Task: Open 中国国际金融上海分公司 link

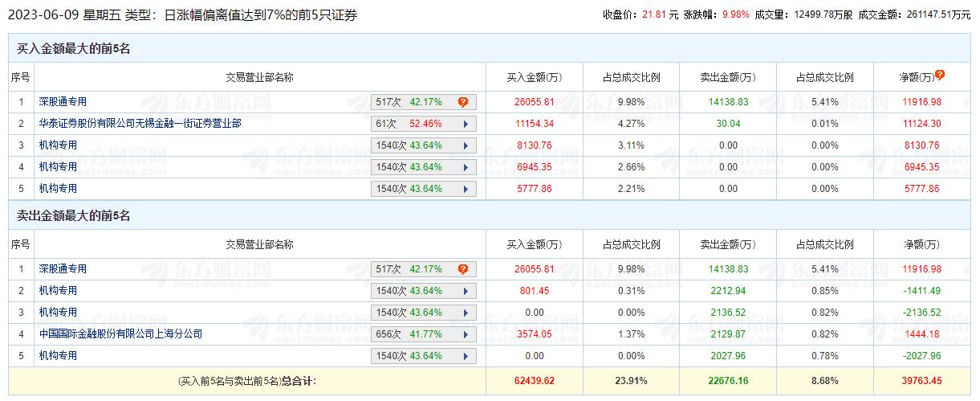Action: click(120, 333)
